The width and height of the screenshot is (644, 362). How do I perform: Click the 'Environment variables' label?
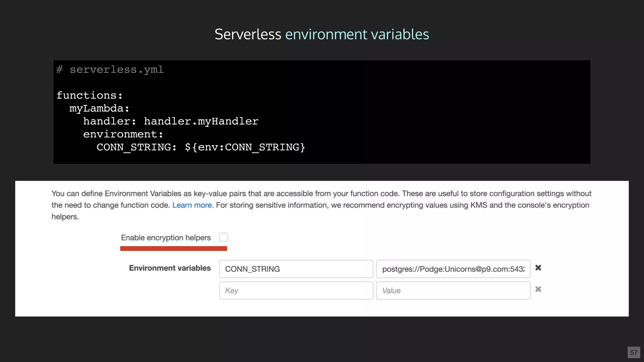170,268
